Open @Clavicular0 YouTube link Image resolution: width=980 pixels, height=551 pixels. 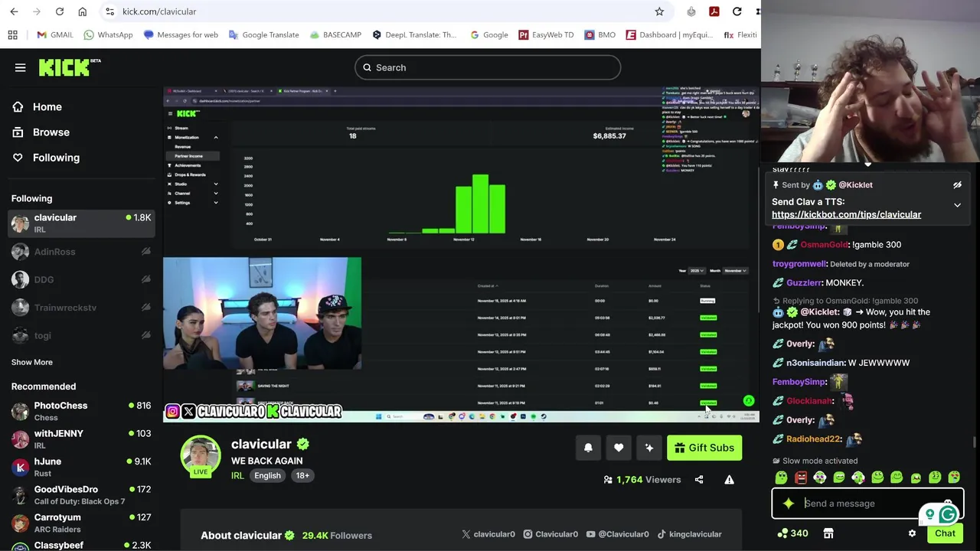(x=617, y=534)
